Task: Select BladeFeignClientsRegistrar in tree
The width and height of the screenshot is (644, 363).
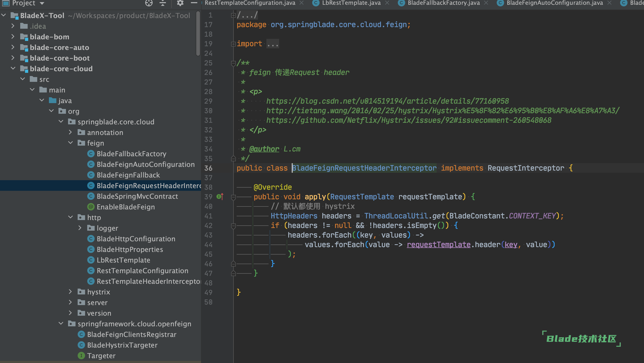Action: click(132, 334)
